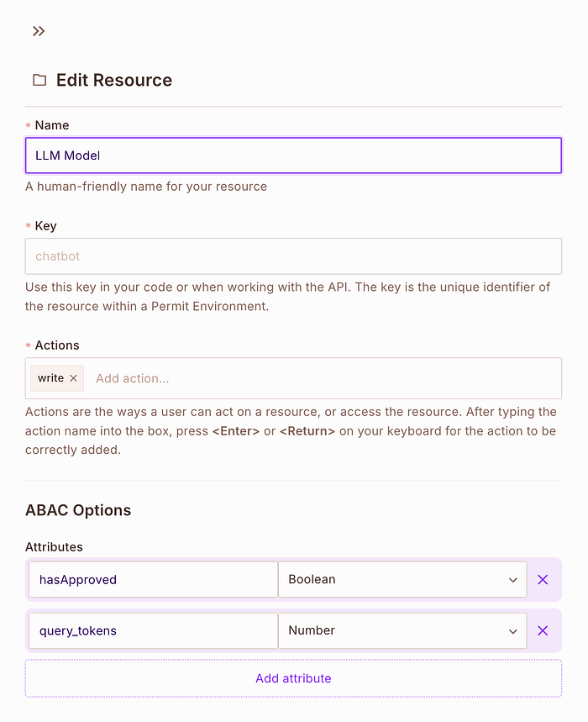Screen dimensions: 588x722
Task: Click the required asterisk beside Name
Action: coord(28,124)
